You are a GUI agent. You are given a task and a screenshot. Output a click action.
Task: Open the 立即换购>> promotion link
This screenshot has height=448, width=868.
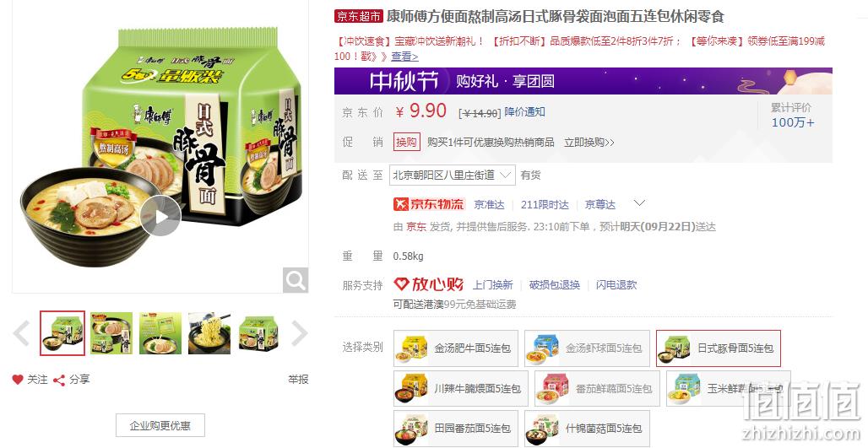[x=589, y=142]
